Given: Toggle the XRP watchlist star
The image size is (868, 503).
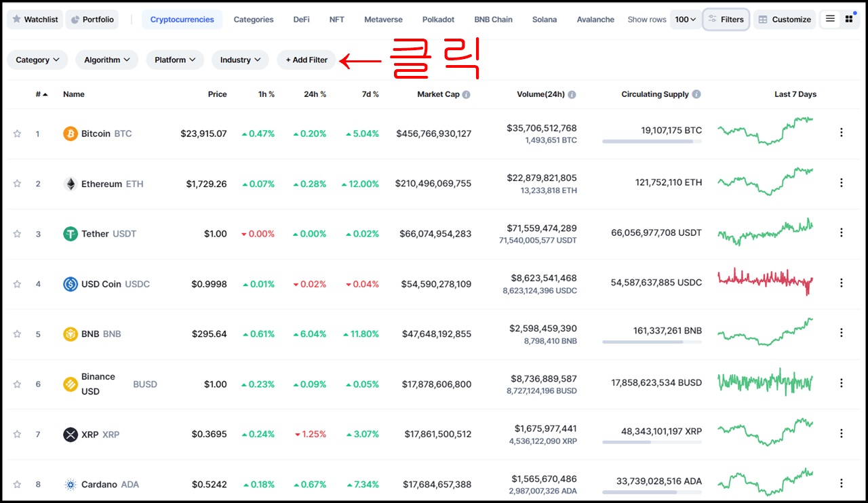Looking at the screenshot, I should coord(18,435).
